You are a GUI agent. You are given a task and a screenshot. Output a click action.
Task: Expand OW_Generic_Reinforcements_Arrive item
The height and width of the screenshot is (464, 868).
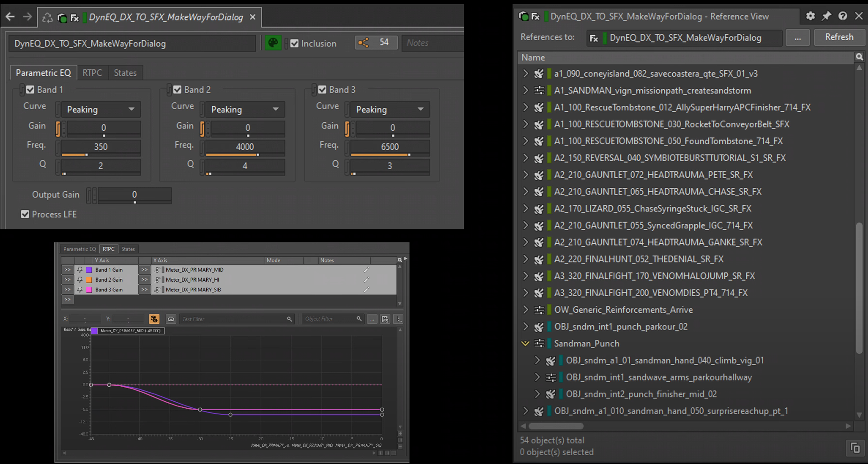(525, 309)
